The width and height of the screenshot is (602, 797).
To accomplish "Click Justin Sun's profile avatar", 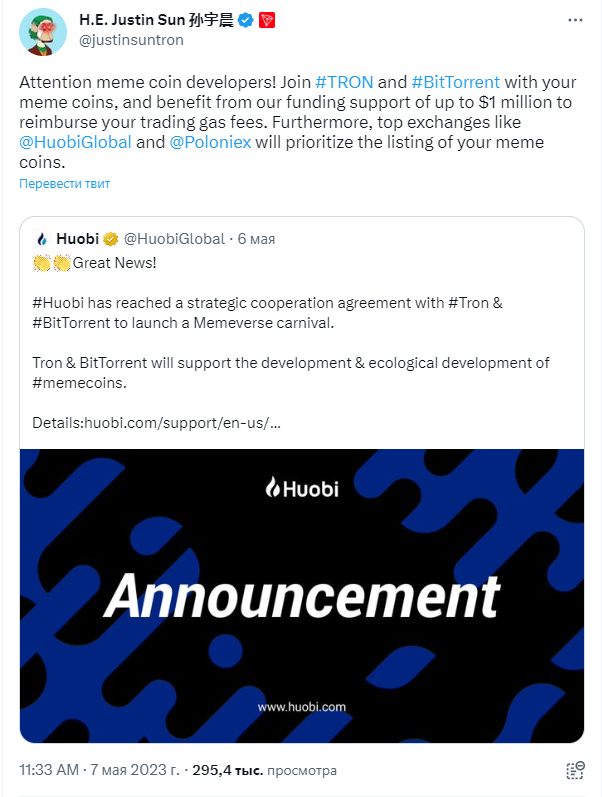I will 40,36.
